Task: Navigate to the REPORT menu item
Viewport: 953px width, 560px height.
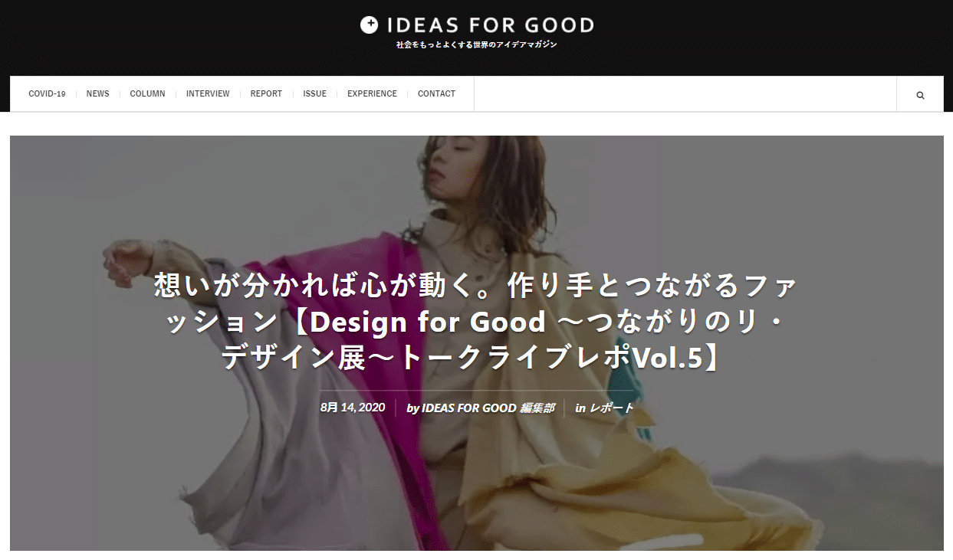Action: coord(266,93)
